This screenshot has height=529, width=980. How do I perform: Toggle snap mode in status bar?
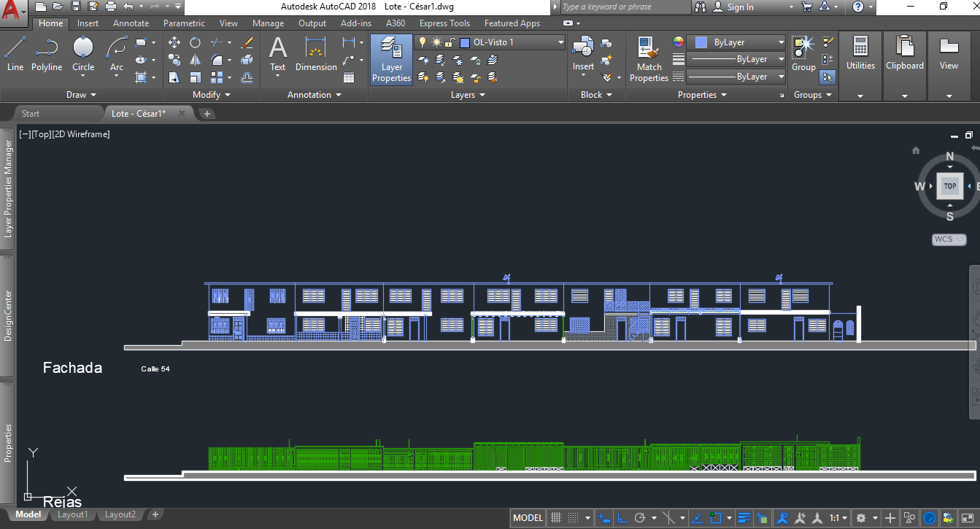(574, 518)
